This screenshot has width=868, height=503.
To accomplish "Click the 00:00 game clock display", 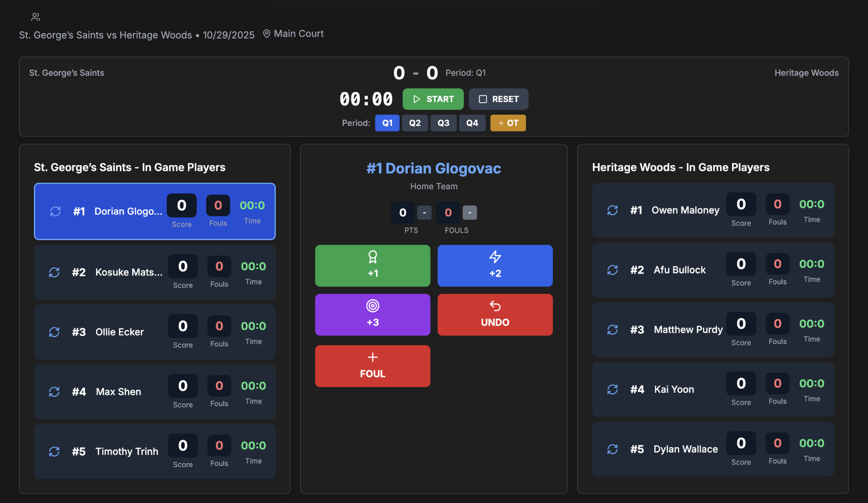I will pyautogui.click(x=366, y=99).
